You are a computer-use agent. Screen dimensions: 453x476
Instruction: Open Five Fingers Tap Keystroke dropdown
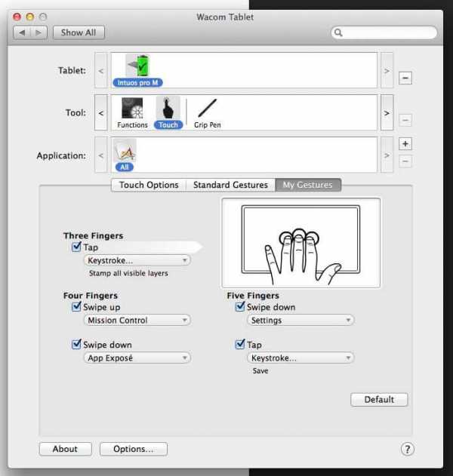click(x=300, y=358)
